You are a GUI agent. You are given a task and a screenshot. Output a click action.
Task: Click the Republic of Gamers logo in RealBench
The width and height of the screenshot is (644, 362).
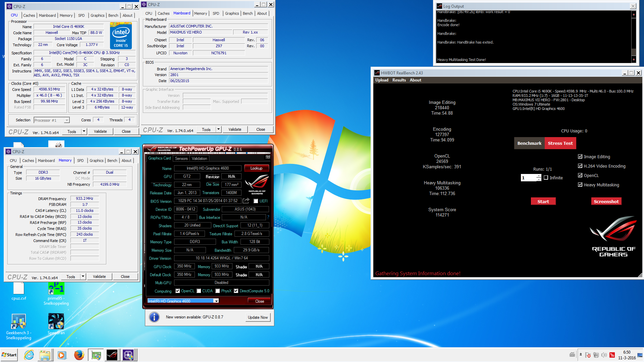click(613, 236)
